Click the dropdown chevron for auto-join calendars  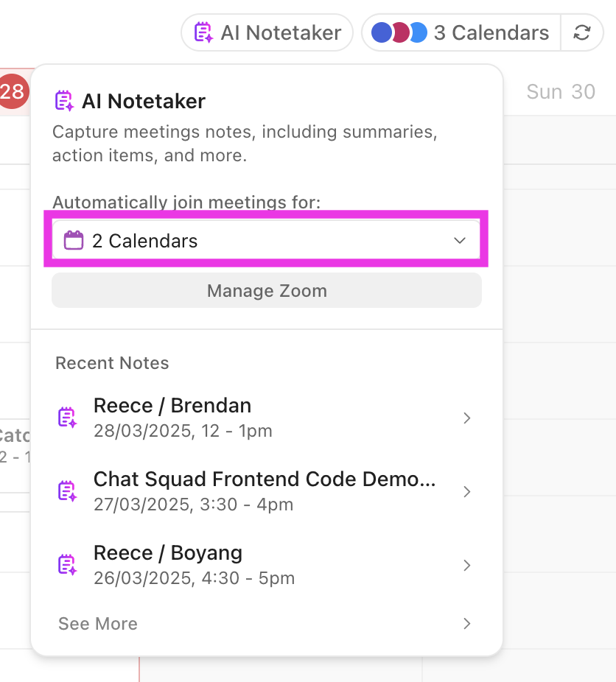point(461,241)
